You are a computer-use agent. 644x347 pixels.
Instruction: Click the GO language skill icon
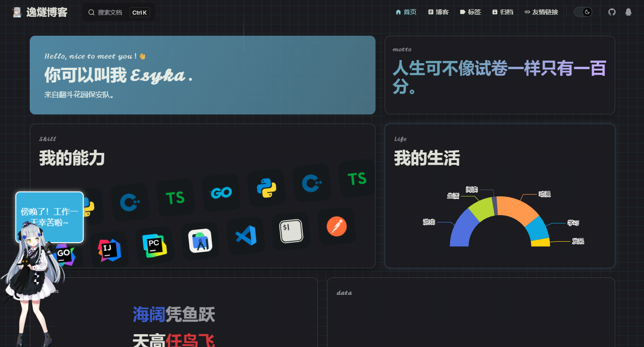221,193
